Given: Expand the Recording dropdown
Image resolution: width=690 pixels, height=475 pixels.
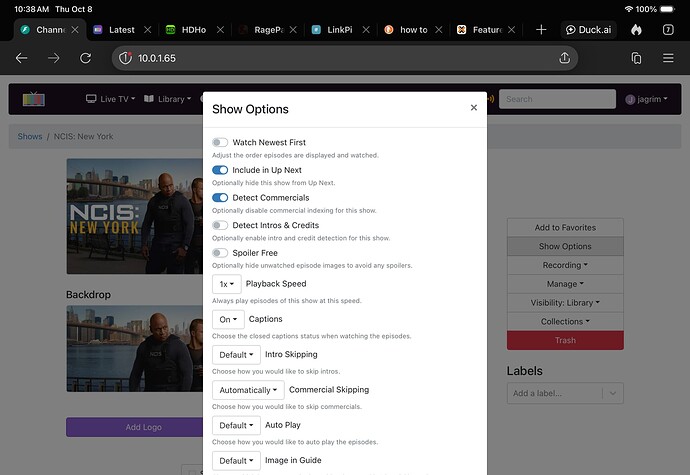Looking at the screenshot, I should pyautogui.click(x=565, y=265).
